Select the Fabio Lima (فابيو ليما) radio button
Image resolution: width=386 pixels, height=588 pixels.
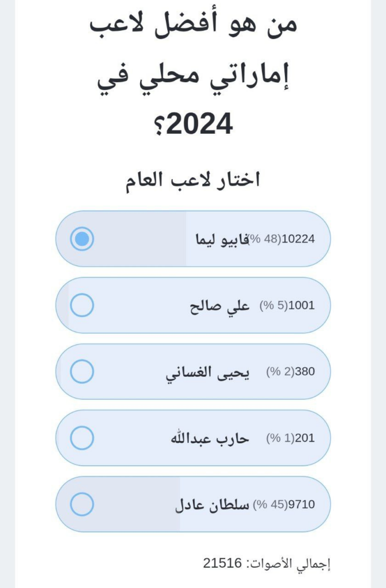point(82,239)
